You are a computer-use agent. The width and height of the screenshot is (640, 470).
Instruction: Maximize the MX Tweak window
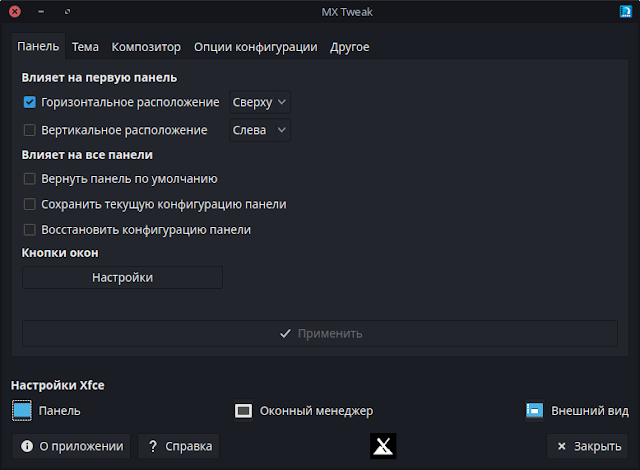click(67, 11)
